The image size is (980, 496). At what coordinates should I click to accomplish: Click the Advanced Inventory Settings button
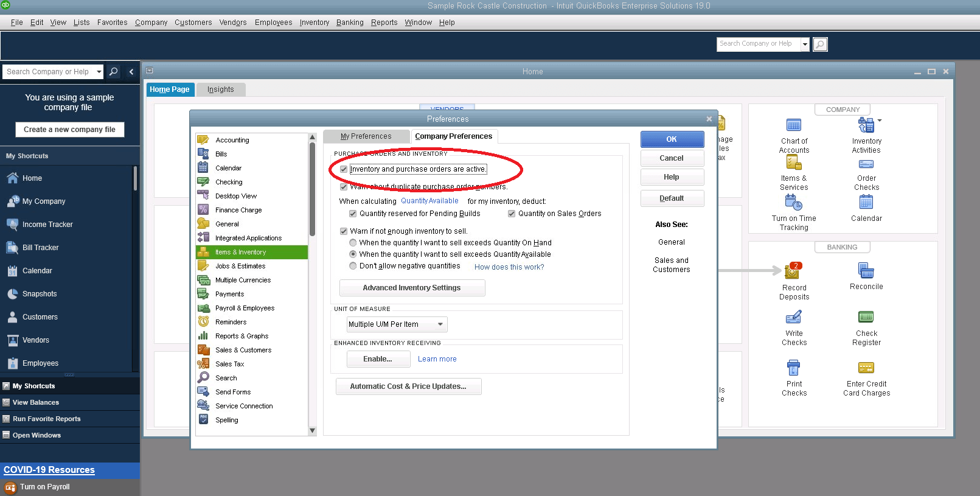click(x=412, y=288)
